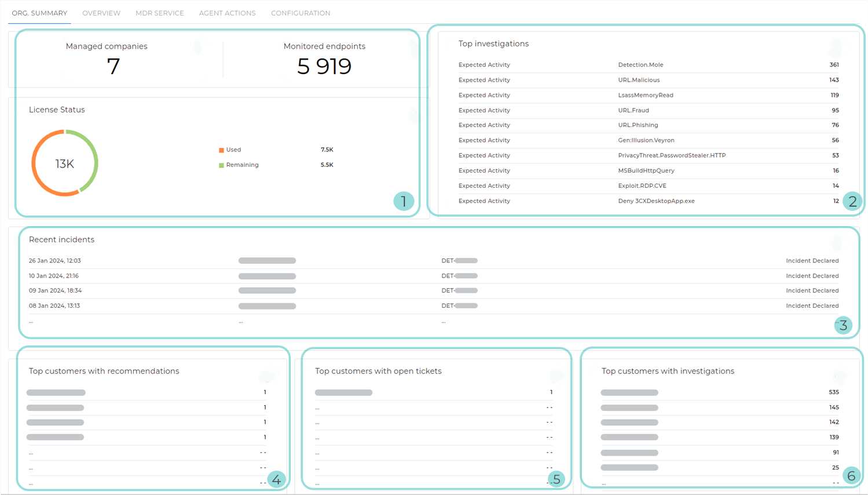Click the number 2 callout badge
Viewport: 868px width, 495px height.
click(852, 201)
